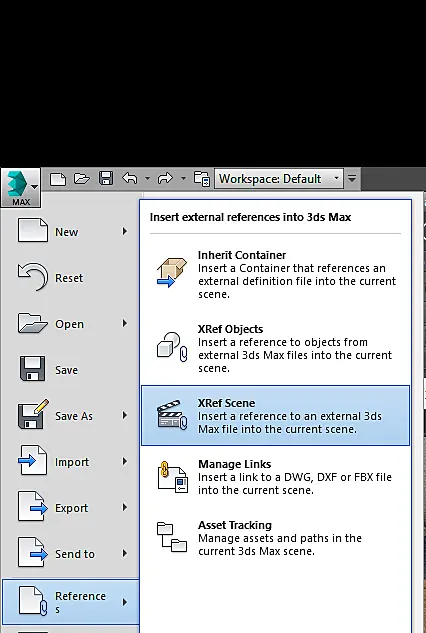Click the Open folder icon in menu

(33, 323)
